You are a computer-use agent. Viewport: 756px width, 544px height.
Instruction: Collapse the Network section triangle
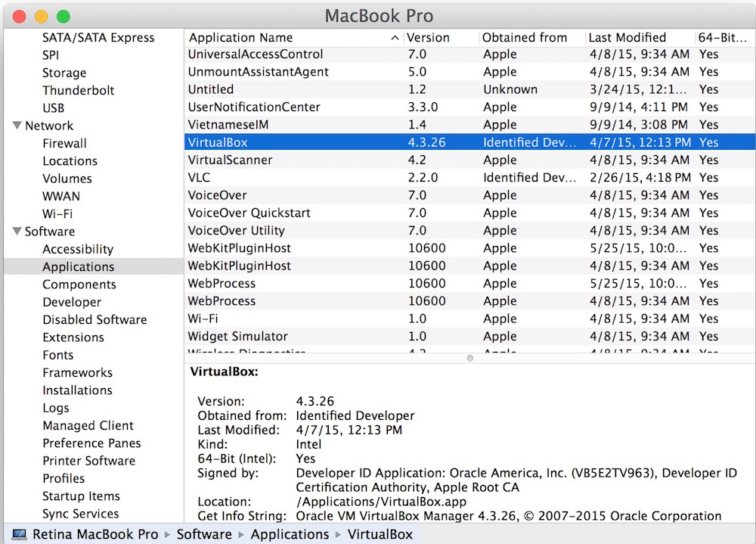click(17, 126)
